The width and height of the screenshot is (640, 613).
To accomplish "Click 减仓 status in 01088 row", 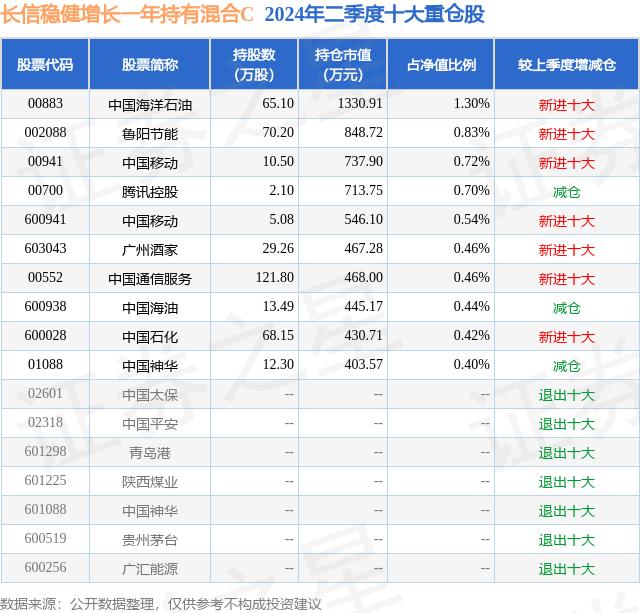I will 567,366.
